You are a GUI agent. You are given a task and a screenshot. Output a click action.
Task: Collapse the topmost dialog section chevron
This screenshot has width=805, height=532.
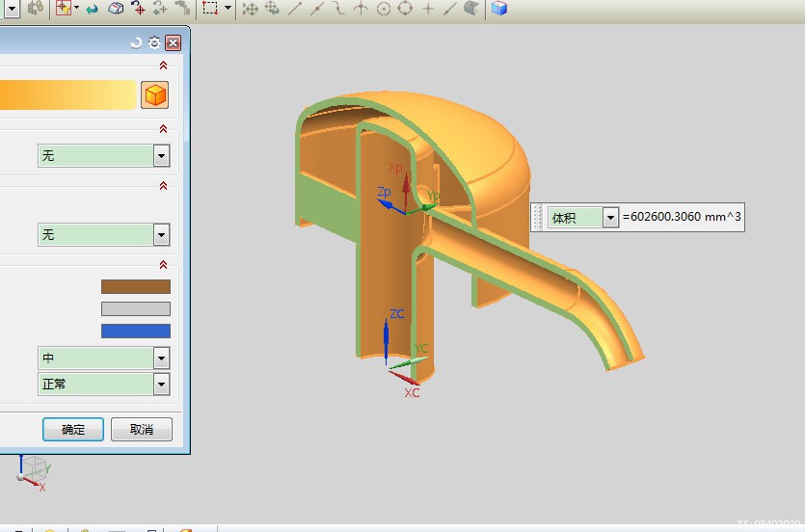click(163, 66)
